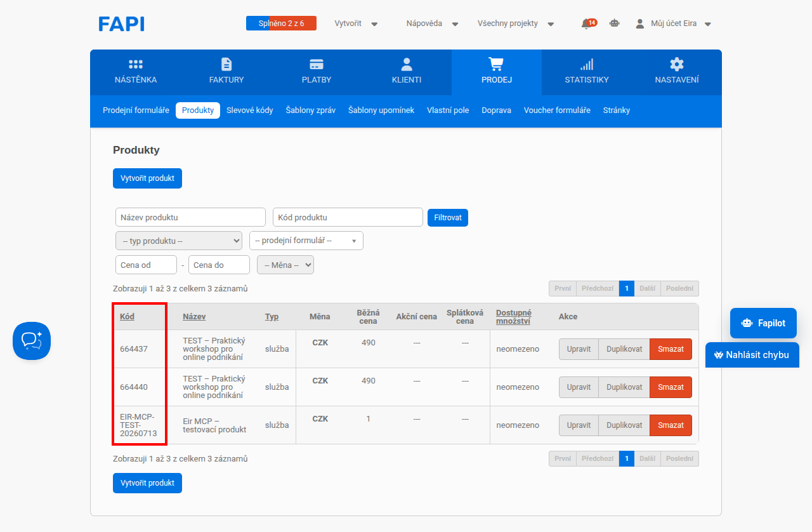812x532 pixels.
Task: Click the Splněno 2 z 6 progress bar
Action: point(281,23)
